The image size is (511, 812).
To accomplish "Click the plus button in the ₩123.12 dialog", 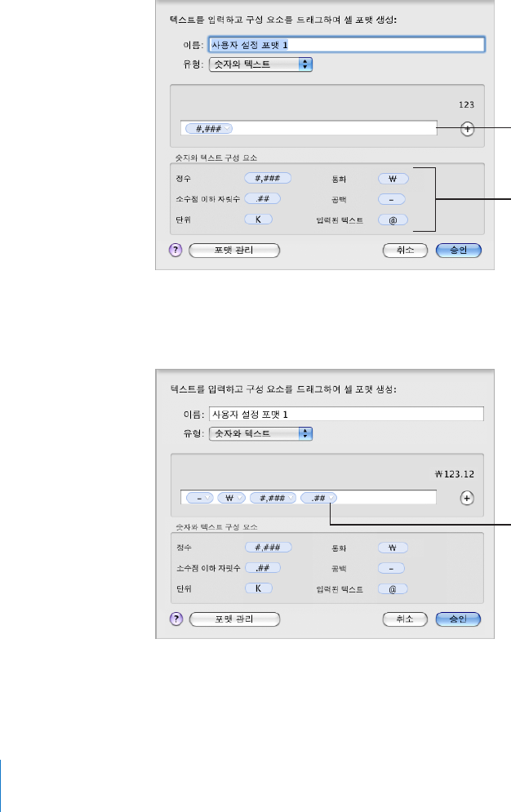I will 467,497.
